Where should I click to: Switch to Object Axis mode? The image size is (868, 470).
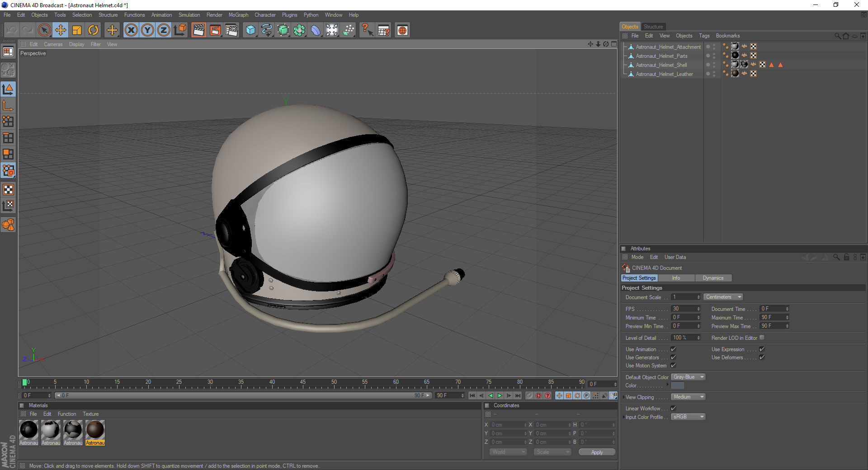point(8,105)
